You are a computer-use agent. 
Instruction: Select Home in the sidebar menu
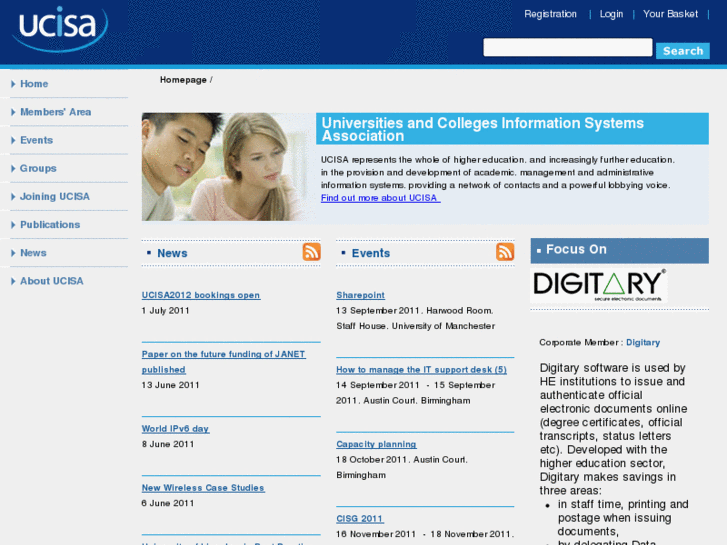coord(34,84)
